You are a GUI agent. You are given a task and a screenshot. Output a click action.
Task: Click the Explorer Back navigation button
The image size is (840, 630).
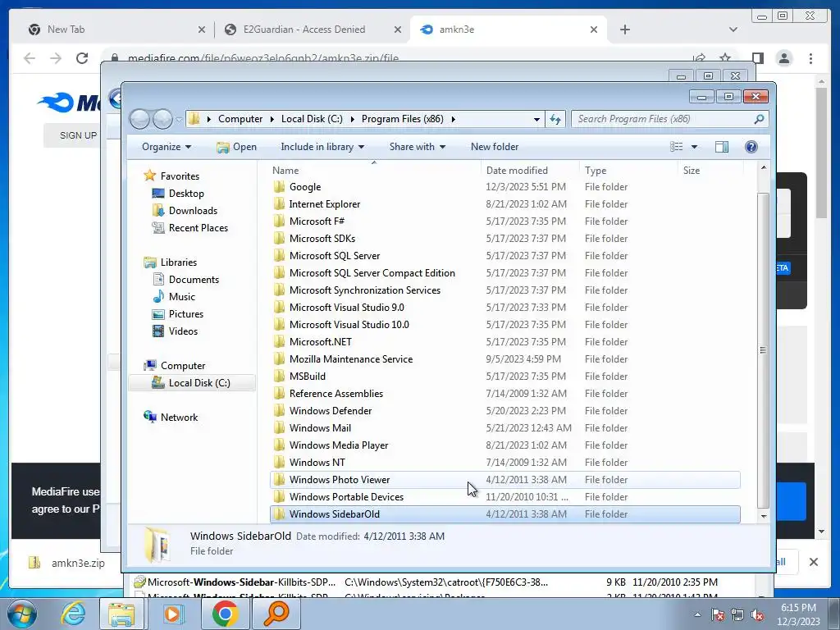point(139,119)
